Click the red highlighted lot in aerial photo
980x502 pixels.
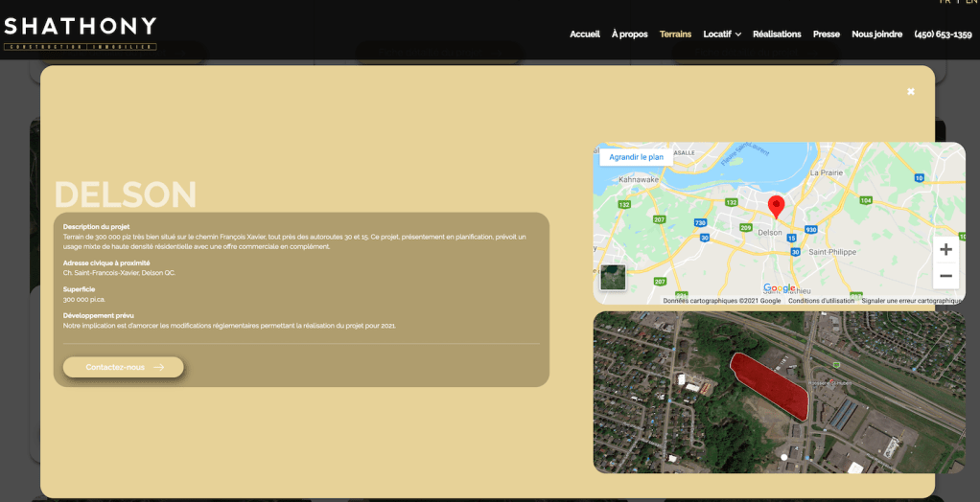770,383
